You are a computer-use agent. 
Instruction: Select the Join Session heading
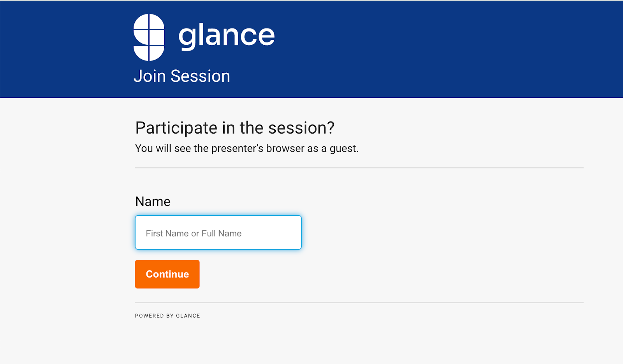[182, 76]
